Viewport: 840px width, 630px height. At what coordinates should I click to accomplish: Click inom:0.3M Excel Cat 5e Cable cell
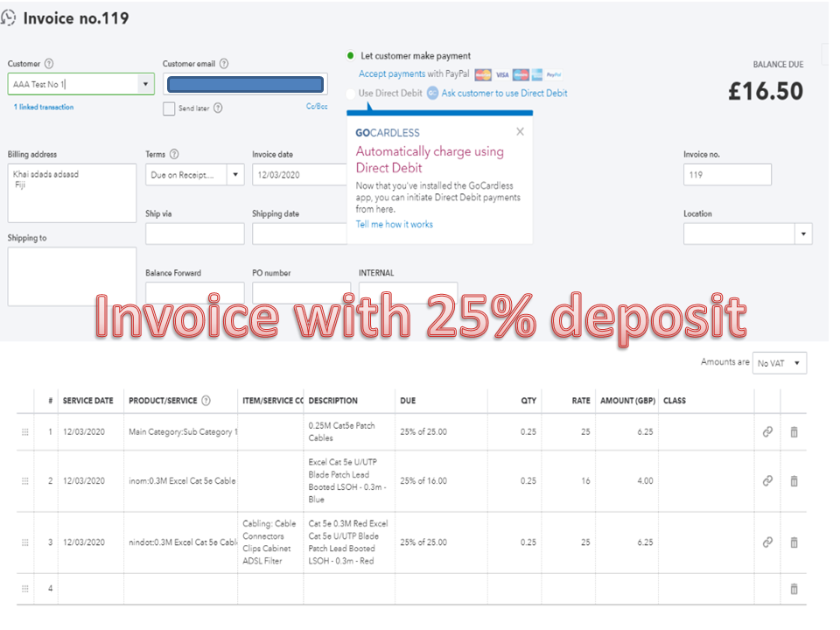tap(182, 481)
